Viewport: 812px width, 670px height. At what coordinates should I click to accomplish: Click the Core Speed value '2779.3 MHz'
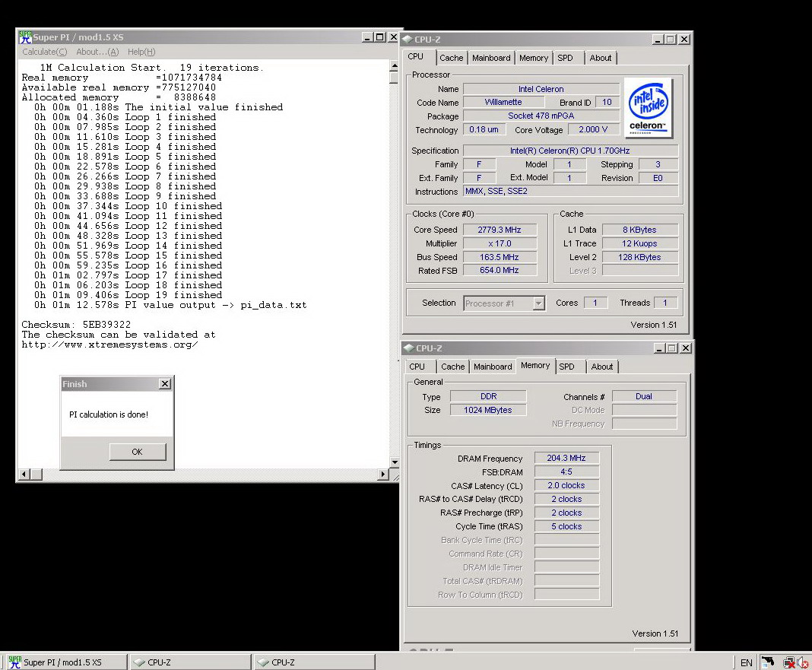(x=500, y=230)
